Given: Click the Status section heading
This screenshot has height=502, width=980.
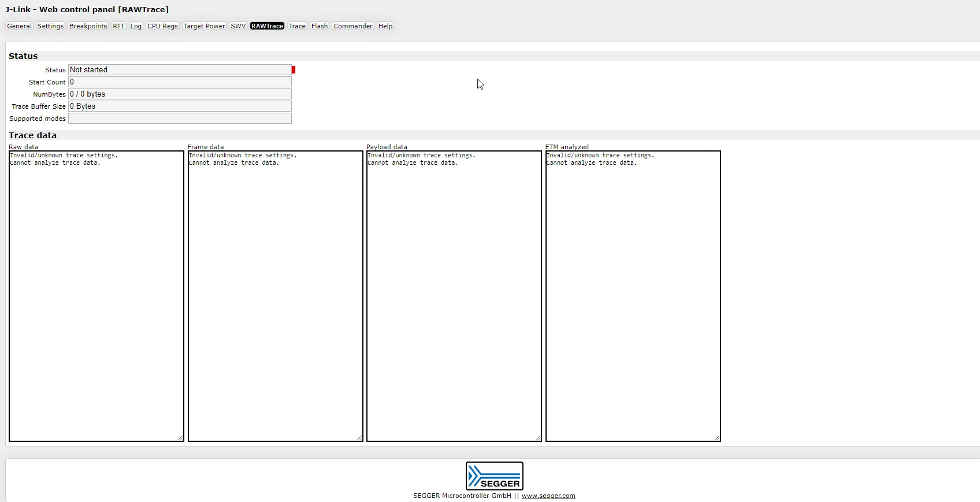Looking at the screenshot, I should pyautogui.click(x=23, y=56).
